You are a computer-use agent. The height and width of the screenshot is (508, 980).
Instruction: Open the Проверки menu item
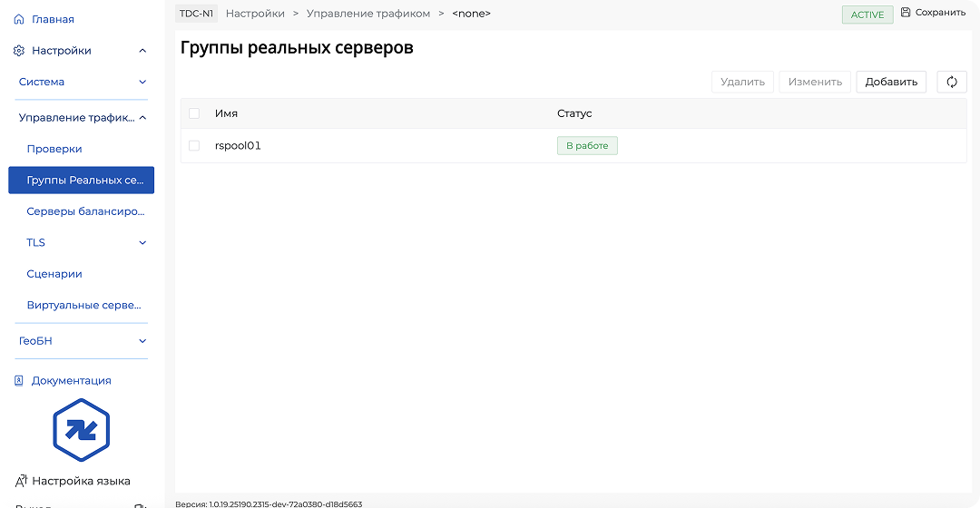point(54,149)
